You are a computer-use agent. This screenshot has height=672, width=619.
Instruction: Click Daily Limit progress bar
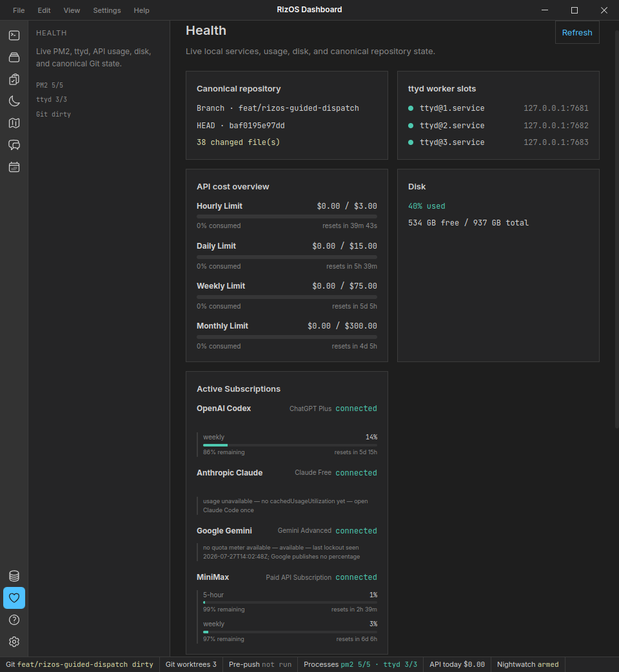pos(286,257)
